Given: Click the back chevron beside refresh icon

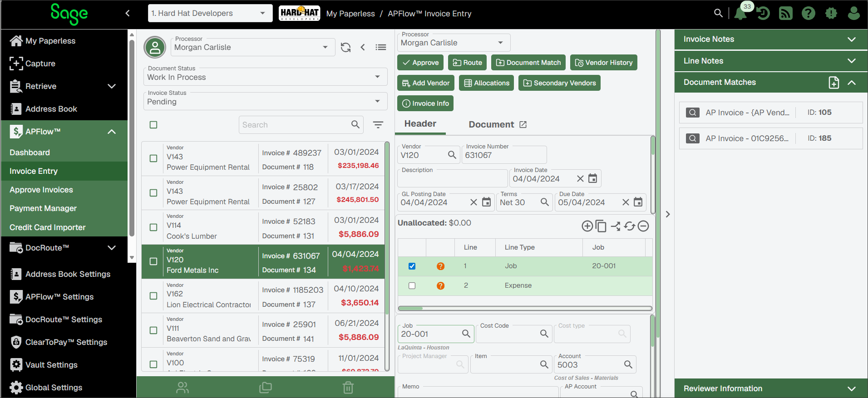Looking at the screenshot, I should click(x=363, y=47).
